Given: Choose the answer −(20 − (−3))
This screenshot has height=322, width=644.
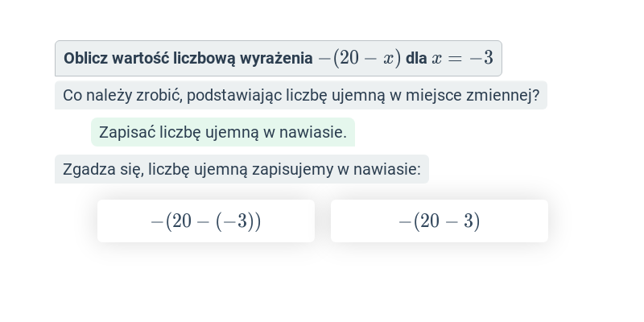Looking at the screenshot, I should [x=206, y=221].
